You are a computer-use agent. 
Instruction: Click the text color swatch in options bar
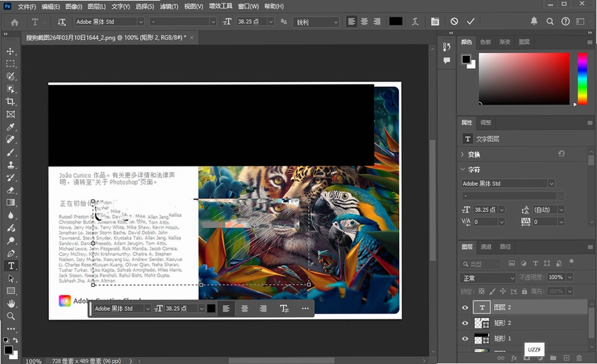tap(396, 22)
